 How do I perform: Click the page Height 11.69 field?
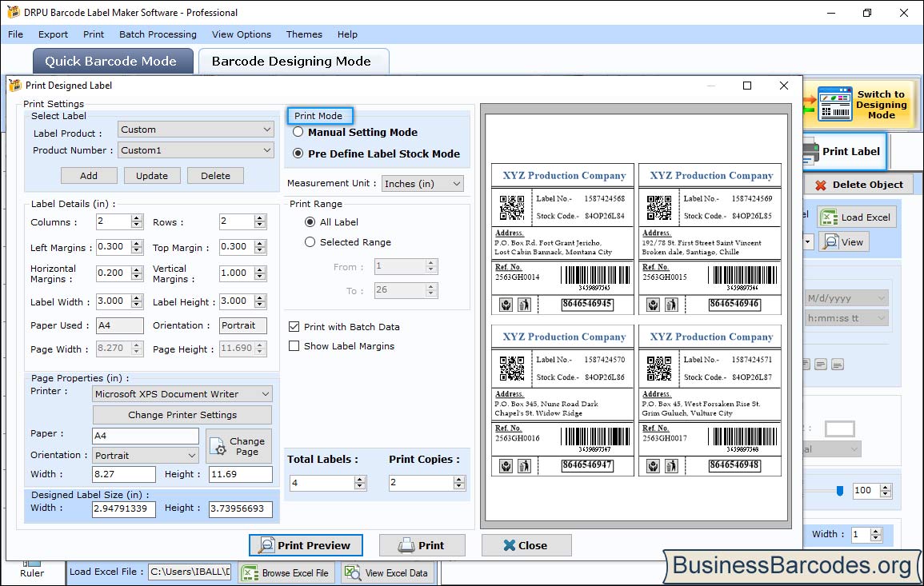(x=241, y=474)
